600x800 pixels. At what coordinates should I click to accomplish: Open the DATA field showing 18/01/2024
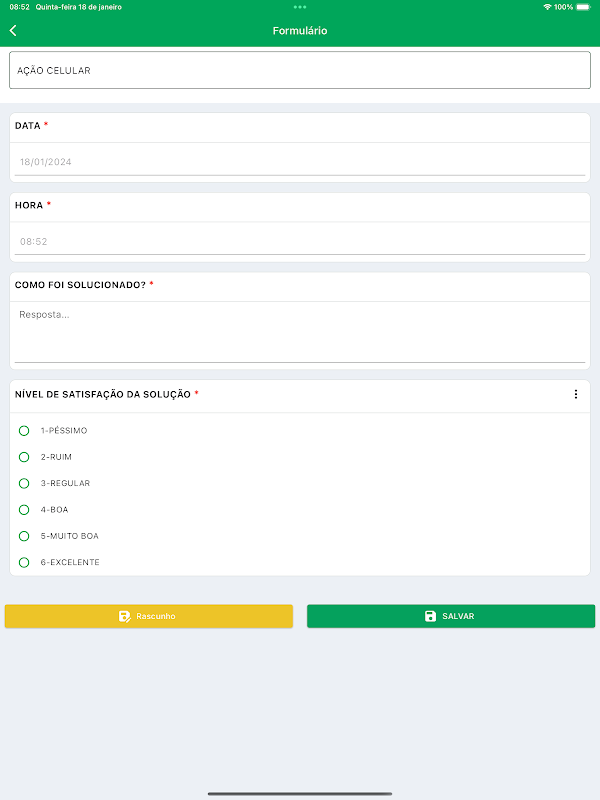coord(300,162)
